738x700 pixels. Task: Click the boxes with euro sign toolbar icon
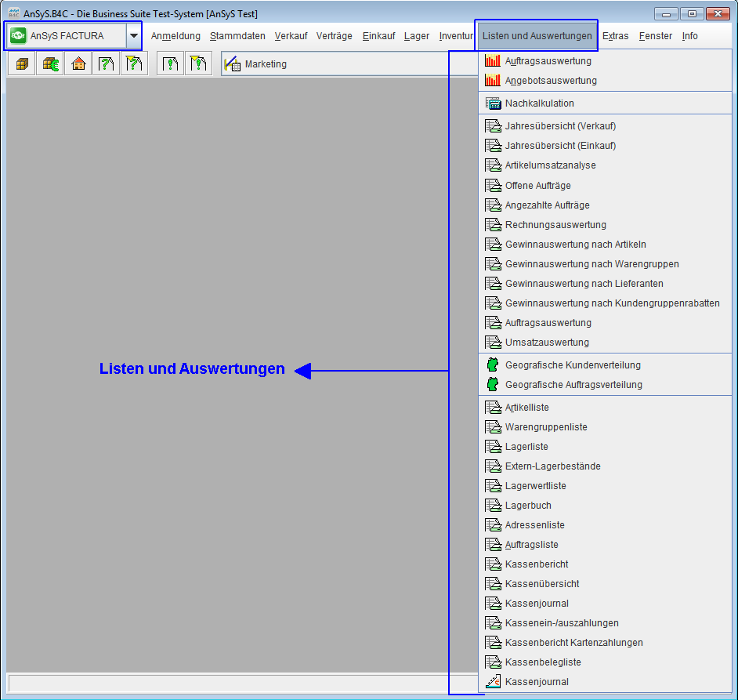(50, 64)
